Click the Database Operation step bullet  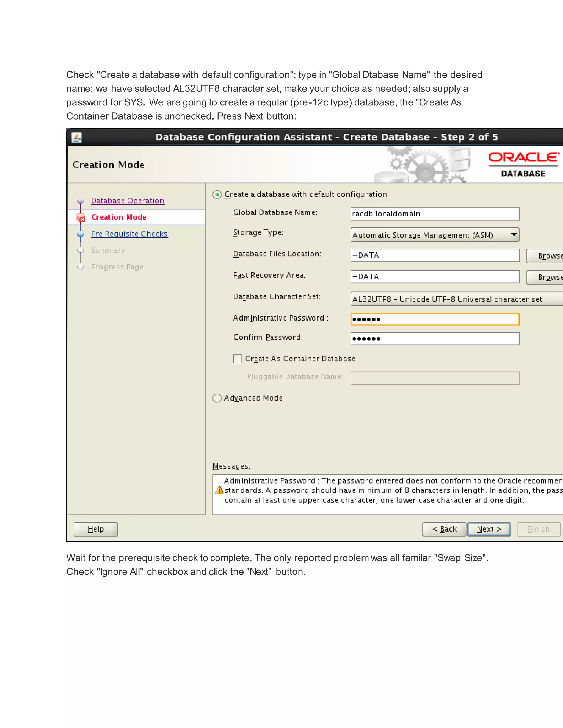click(x=80, y=201)
